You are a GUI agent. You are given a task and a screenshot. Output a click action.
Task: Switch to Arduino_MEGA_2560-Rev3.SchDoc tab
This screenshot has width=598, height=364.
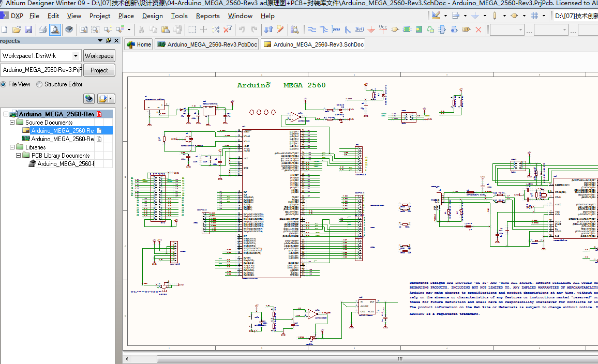(313, 44)
